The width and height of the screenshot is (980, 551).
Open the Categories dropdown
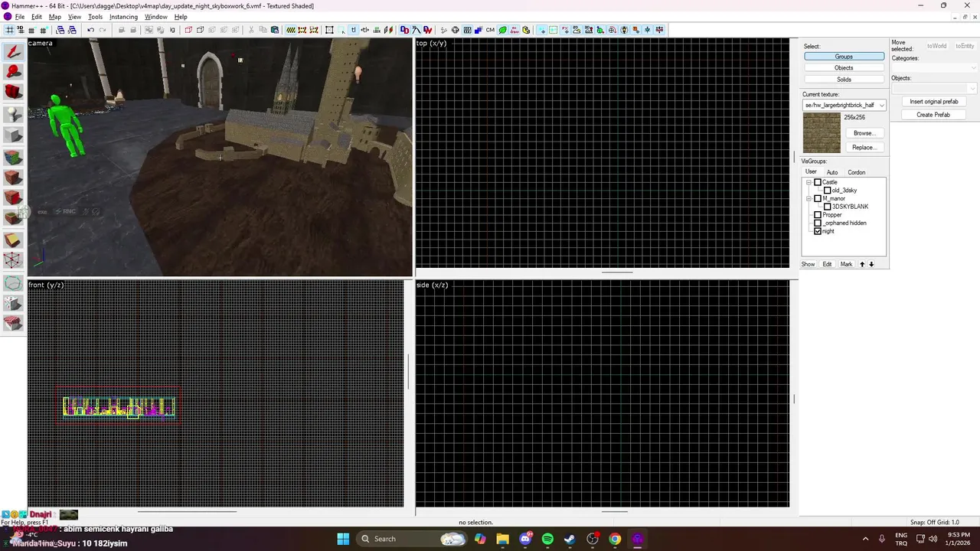[x=934, y=67]
